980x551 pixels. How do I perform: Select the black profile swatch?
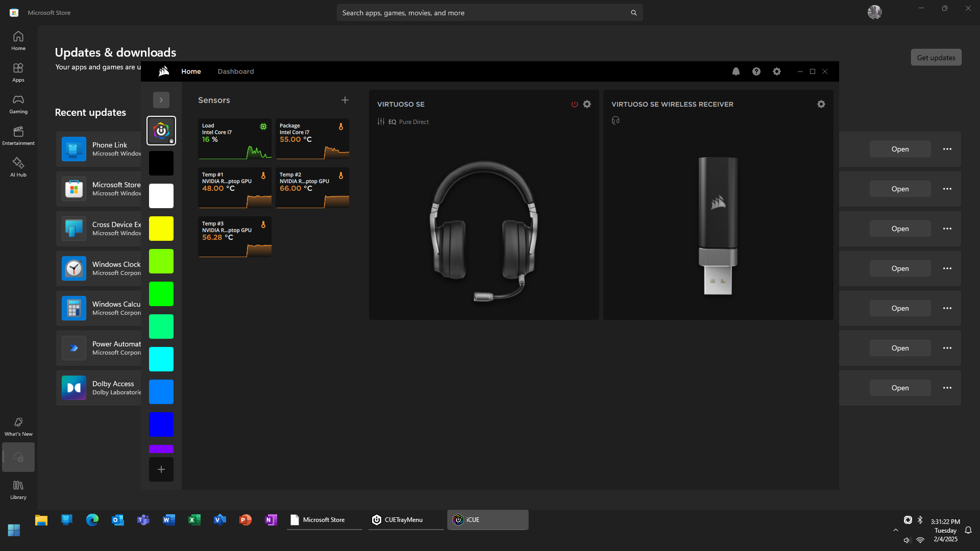coord(161,163)
